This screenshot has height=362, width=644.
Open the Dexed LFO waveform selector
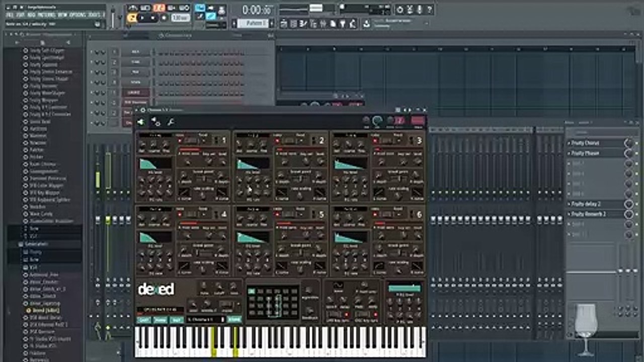tap(339, 286)
